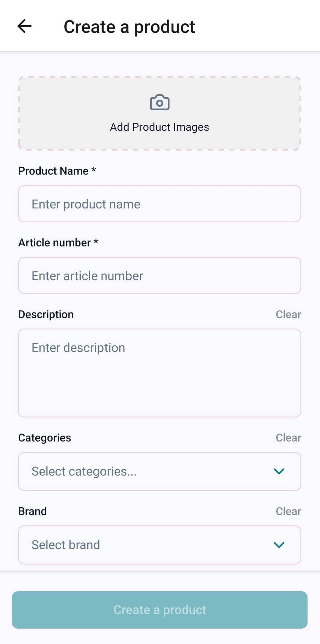Select the Enter description text area
320x644 pixels.
tap(159, 373)
